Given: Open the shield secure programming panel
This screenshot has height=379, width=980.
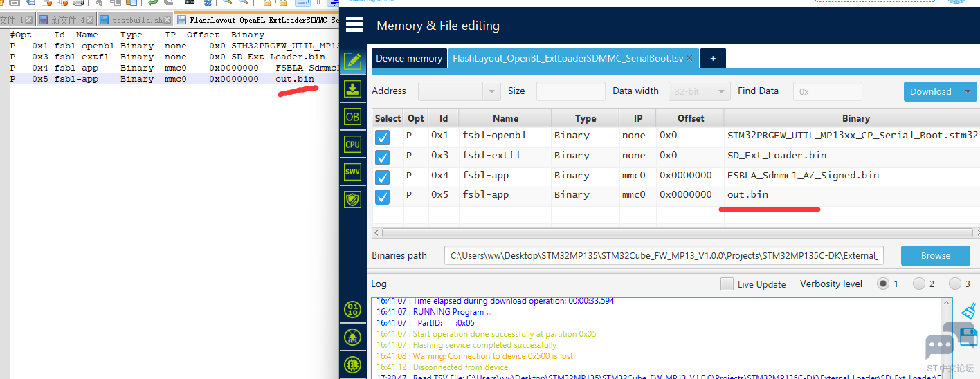Looking at the screenshot, I should (353, 200).
